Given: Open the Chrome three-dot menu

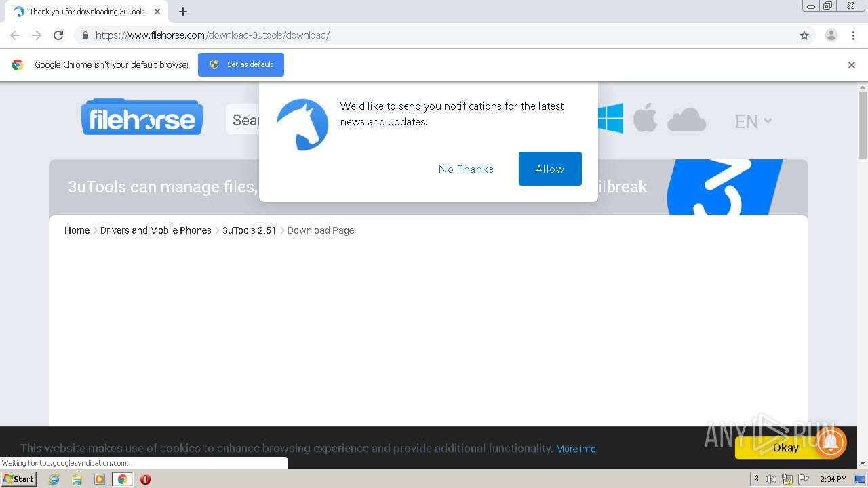Looking at the screenshot, I should pyautogui.click(x=853, y=35).
